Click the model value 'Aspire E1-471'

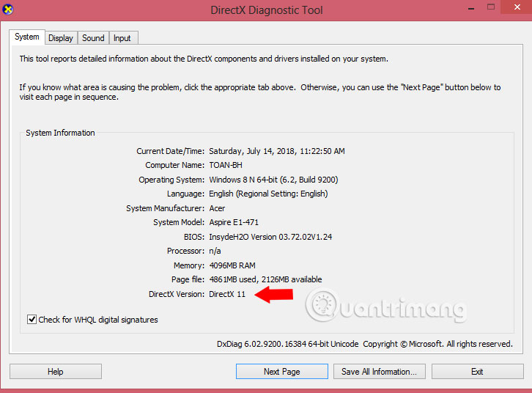pos(234,222)
